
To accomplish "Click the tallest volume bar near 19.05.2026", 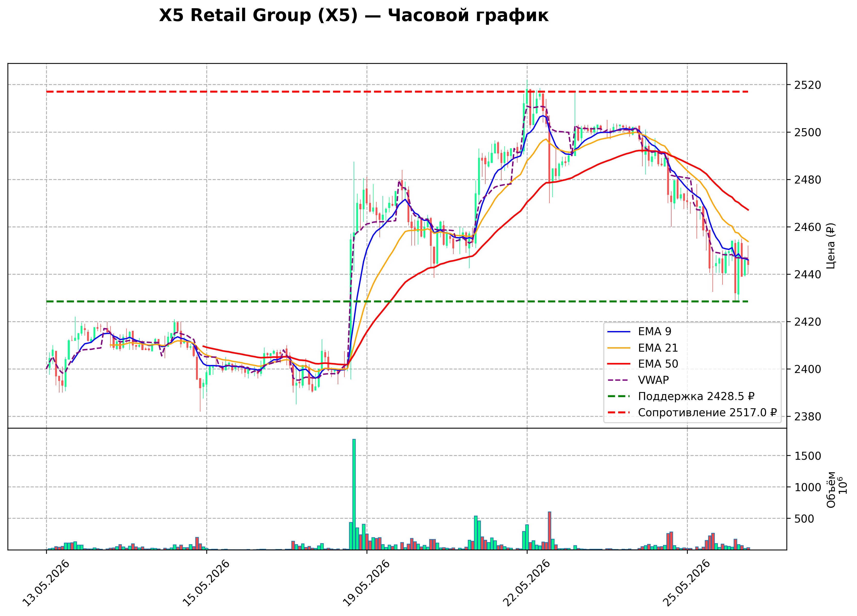I will click(x=354, y=494).
